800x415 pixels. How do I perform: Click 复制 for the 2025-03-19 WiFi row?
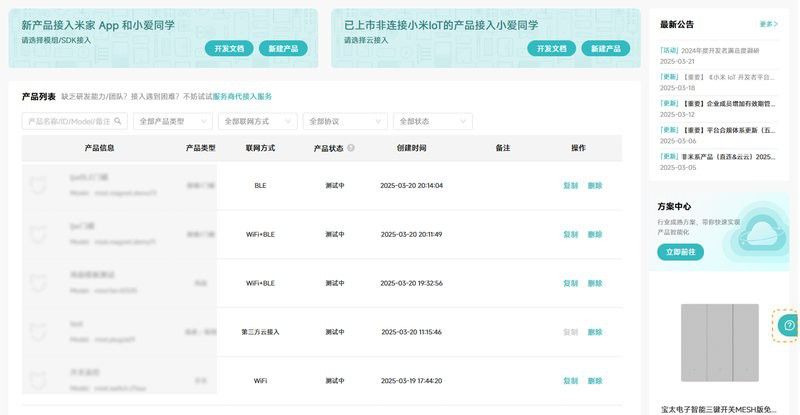click(570, 381)
